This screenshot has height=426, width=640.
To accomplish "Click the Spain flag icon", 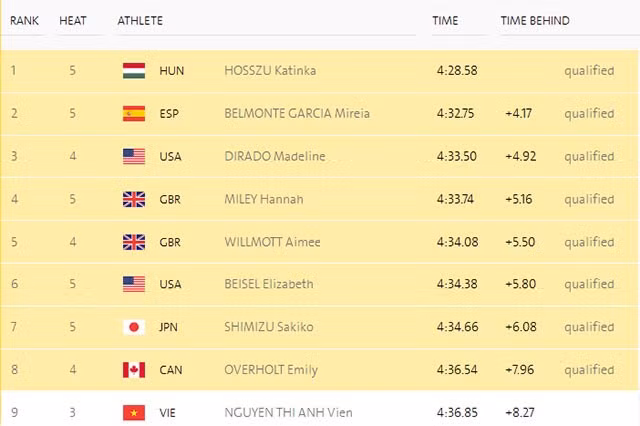I will click(x=134, y=113).
